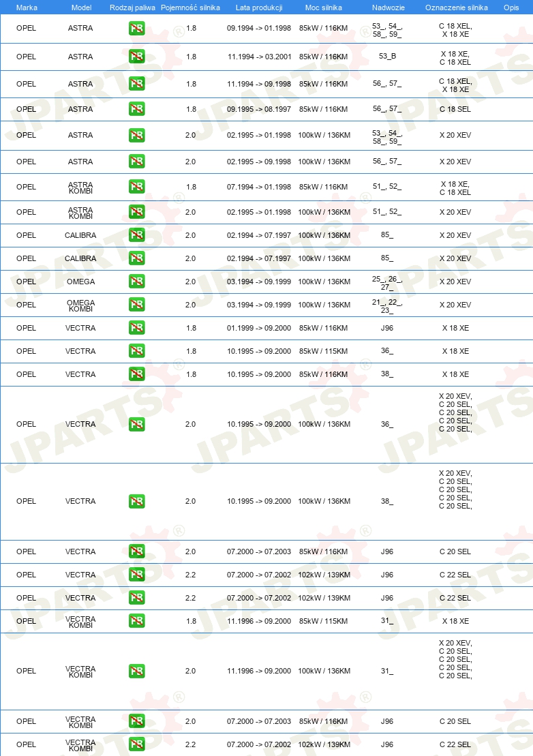Select 'X 18 XE' in VECTRA KOMBI 1.8 row
533x756 pixels.
[455, 621]
